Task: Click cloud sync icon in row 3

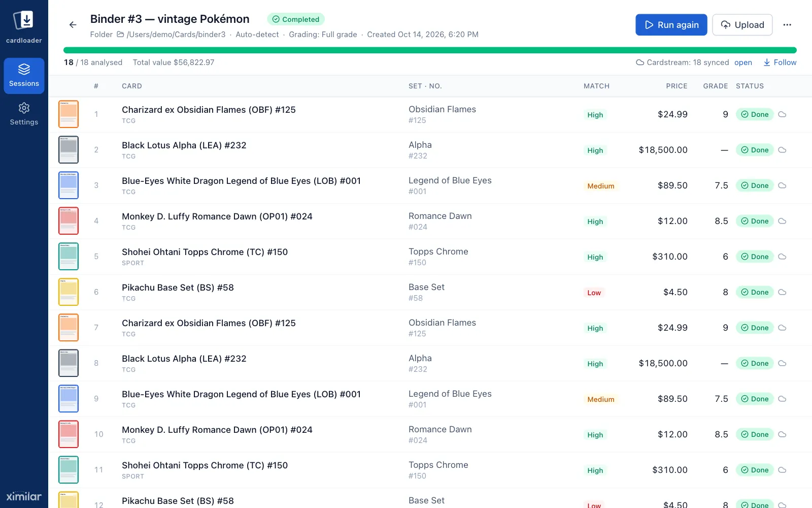Action: click(782, 185)
